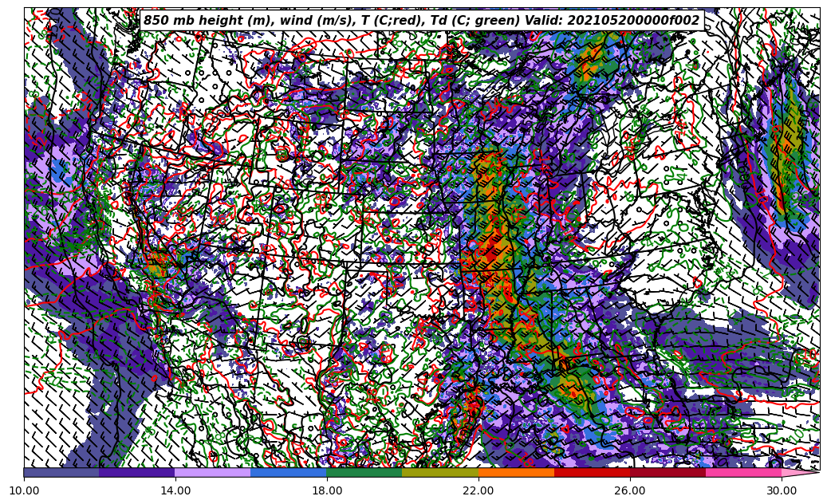Click the 30.00 colorbar tick label
The width and height of the screenshot is (827, 504).
[782, 490]
